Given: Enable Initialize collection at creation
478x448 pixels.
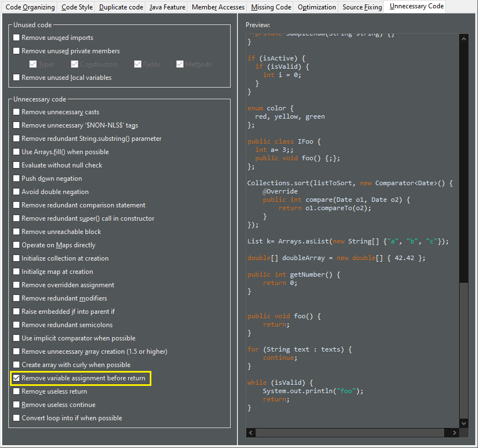Looking at the screenshot, I should click(17, 258).
